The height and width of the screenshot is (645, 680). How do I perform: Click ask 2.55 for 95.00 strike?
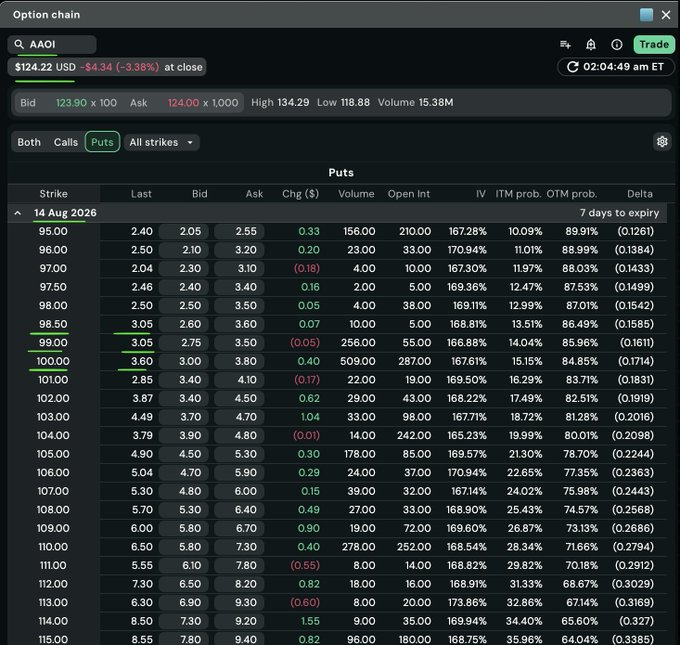click(x=239, y=231)
